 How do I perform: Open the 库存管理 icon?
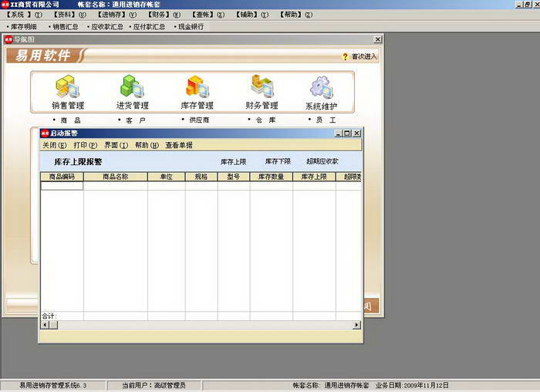click(x=197, y=86)
